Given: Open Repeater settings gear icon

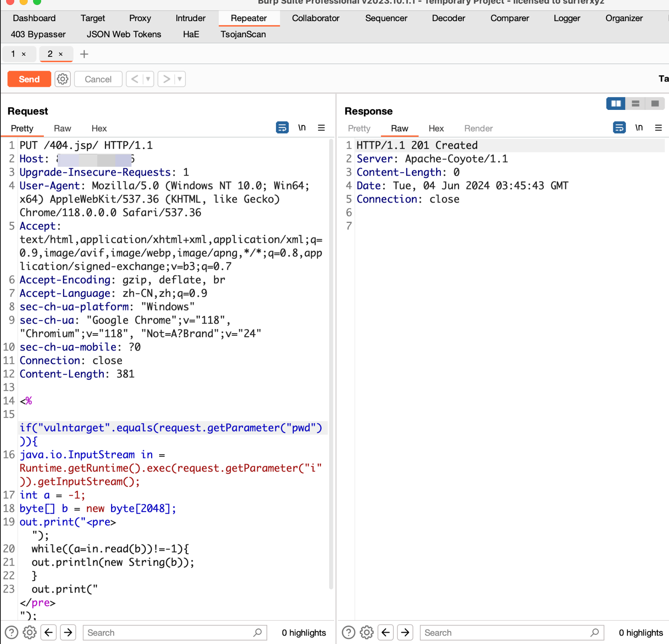Looking at the screenshot, I should (63, 79).
